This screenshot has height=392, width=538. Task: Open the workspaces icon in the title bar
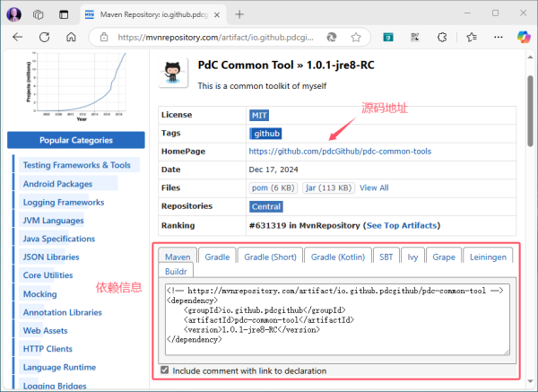coord(38,14)
